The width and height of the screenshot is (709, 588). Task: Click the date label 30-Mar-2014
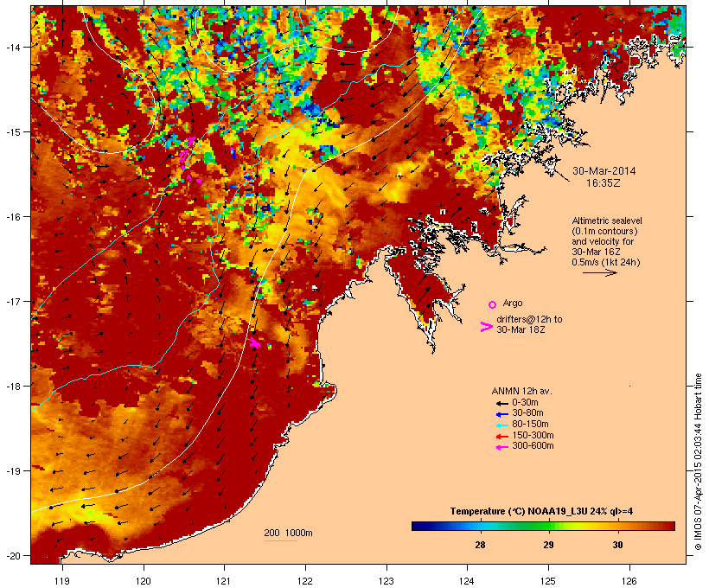click(x=604, y=171)
